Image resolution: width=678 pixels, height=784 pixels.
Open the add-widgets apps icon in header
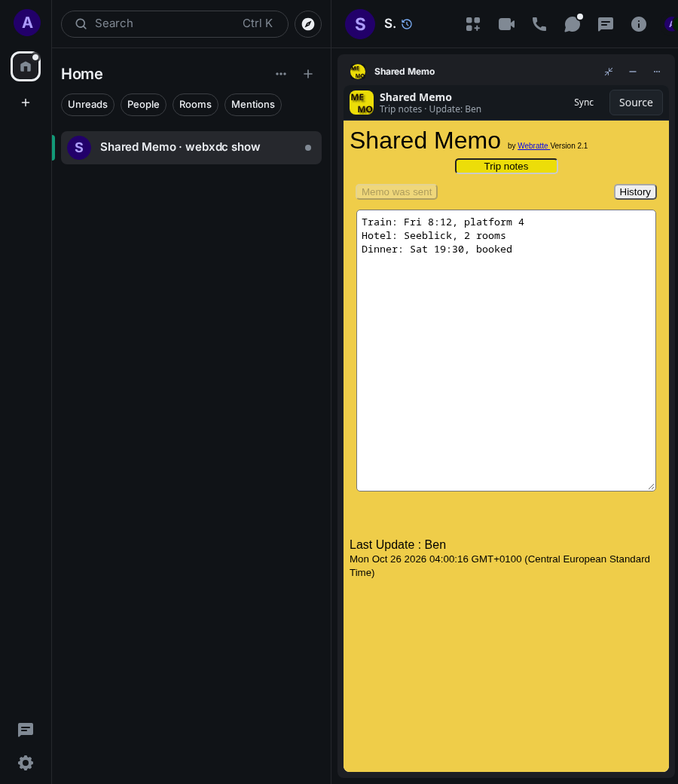pos(472,24)
